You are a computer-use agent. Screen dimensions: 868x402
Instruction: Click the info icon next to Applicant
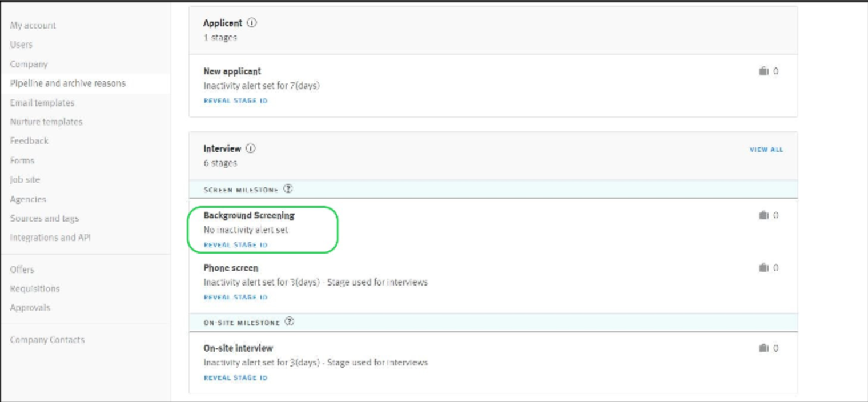point(252,23)
